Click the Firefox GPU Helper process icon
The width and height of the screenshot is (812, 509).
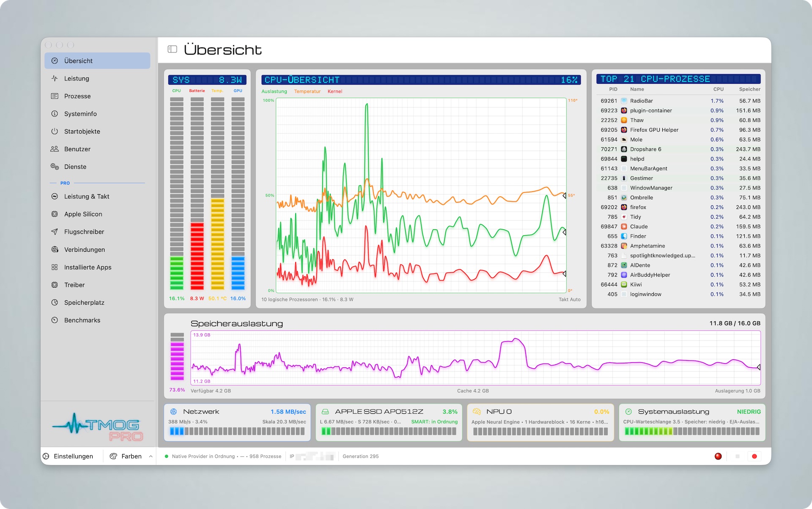624,130
